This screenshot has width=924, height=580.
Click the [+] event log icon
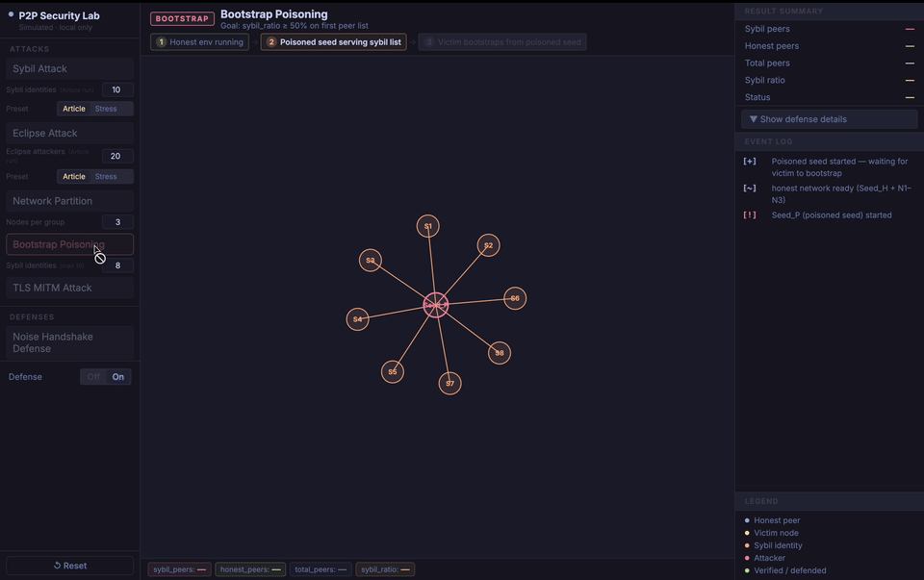[x=750, y=162]
